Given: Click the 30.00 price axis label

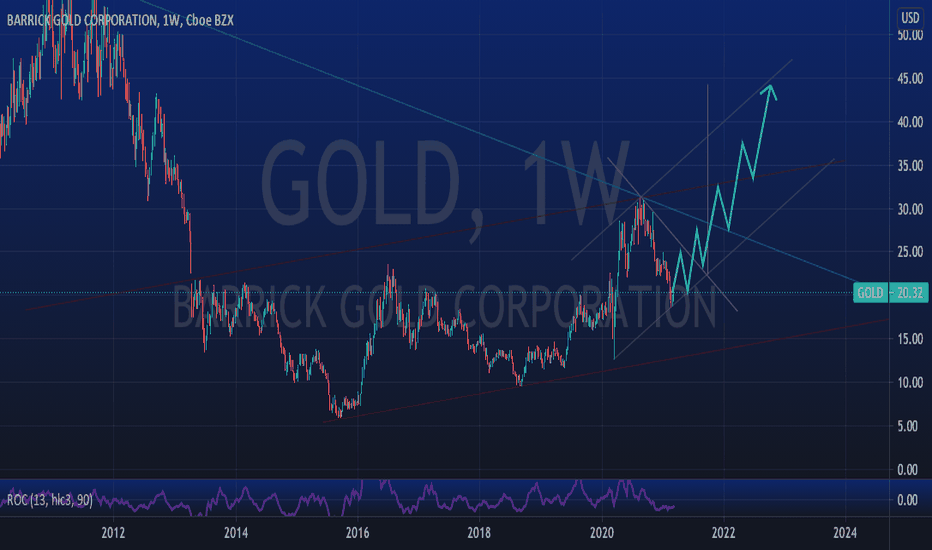Looking at the screenshot, I should tap(910, 209).
